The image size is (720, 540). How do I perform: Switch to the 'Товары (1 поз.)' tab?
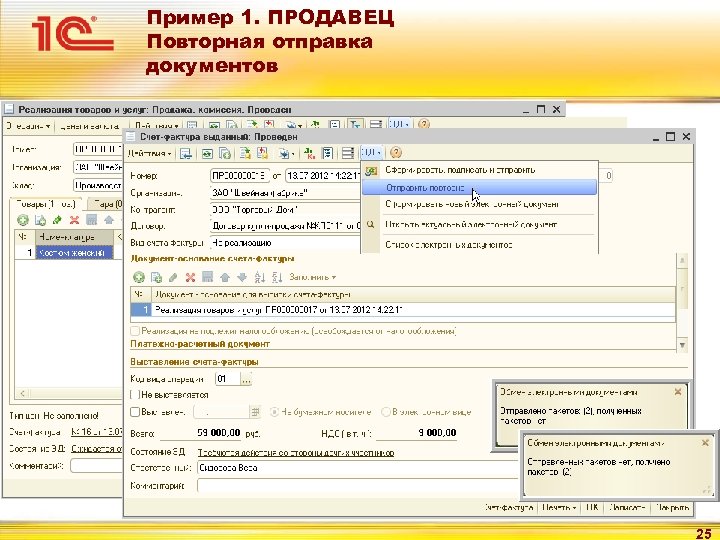point(45,203)
